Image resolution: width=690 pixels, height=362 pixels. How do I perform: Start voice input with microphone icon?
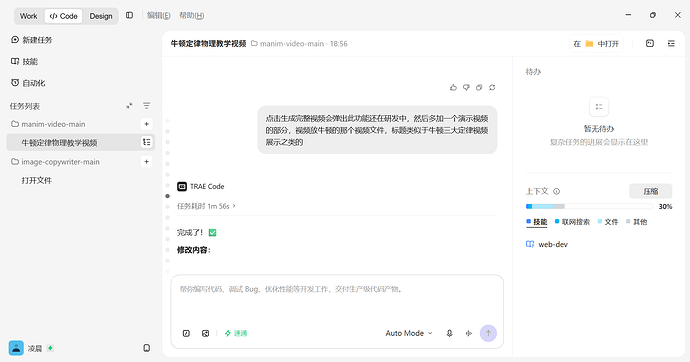tap(449, 333)
